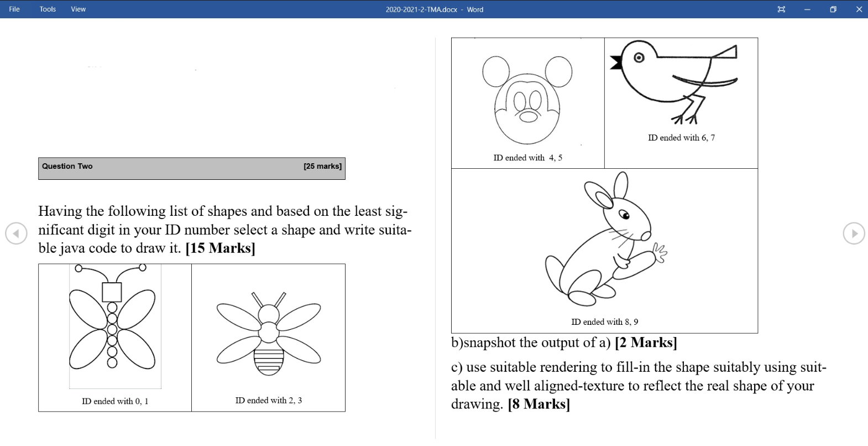Restore down the Word window
Screen dimensions: 868x446
[833, 9]
